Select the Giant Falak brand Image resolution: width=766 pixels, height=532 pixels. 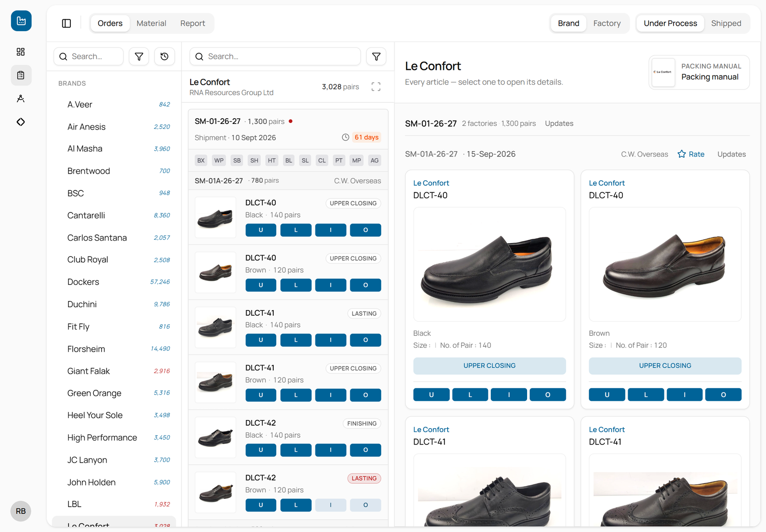click(x=114, y=371)
